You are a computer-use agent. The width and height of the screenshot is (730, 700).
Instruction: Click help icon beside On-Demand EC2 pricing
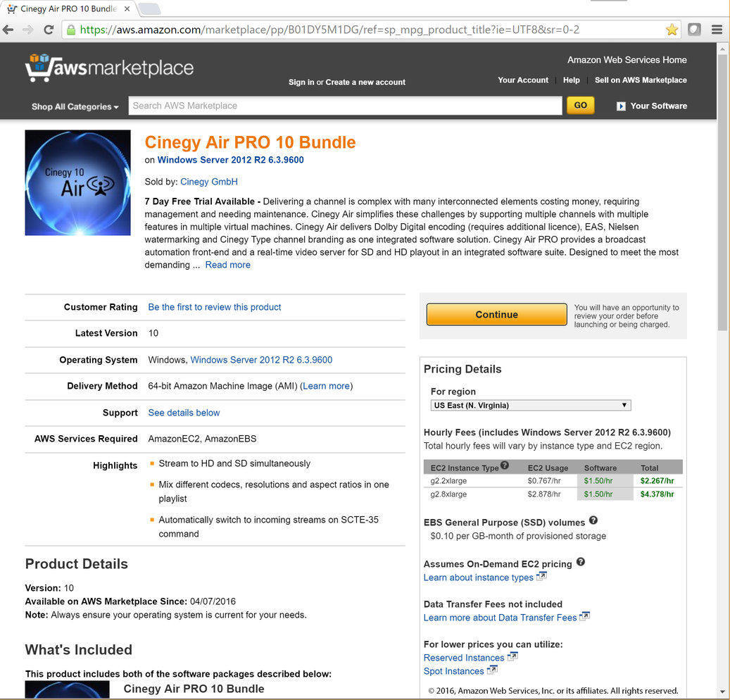click(x=581, y=562)
